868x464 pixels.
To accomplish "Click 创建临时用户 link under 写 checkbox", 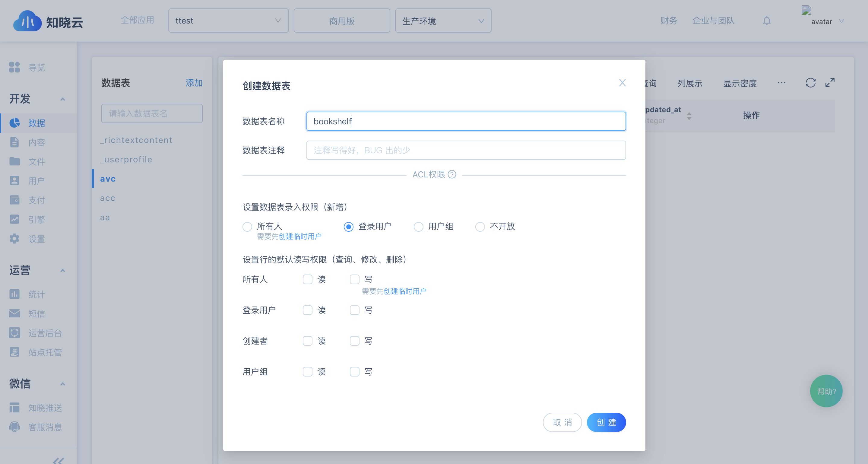I will coord(405,291).
